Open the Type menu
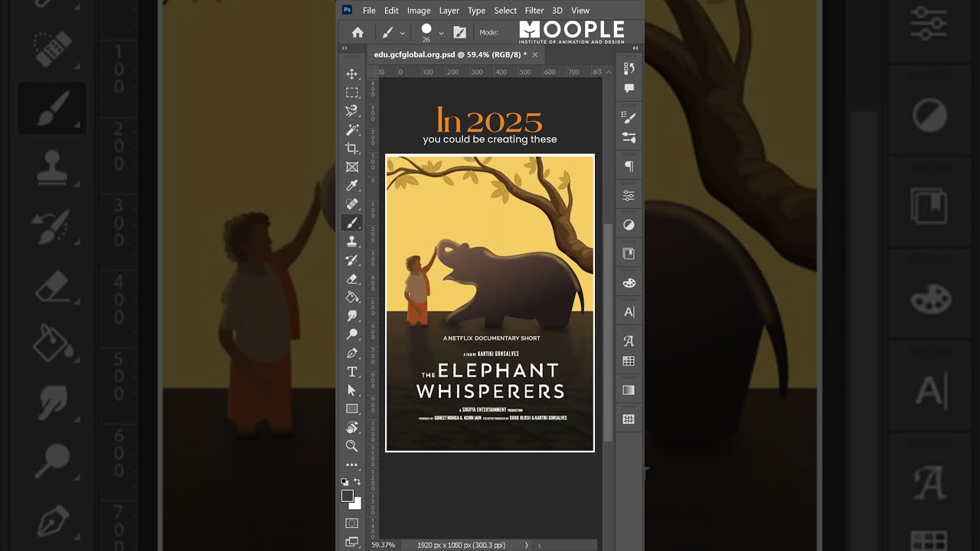 pyautogui.click(x=476, y=11)
